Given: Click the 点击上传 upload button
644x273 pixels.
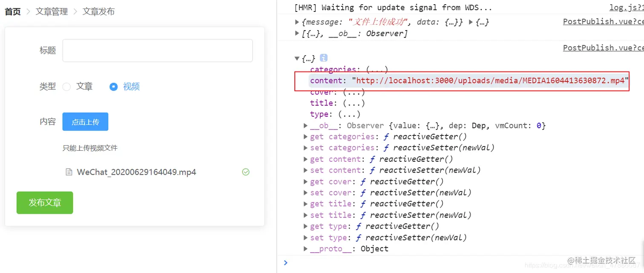Looking at the screenshot, I should pos(85,122).
